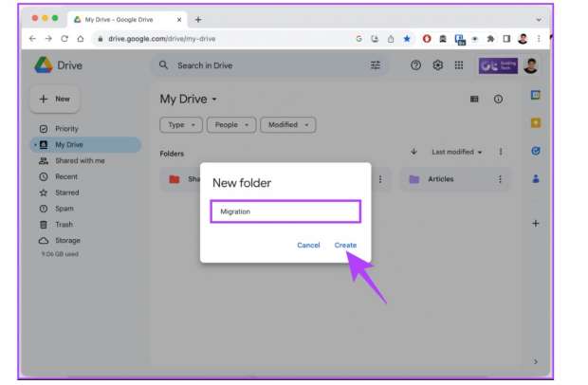Click Create to make the folder
The height and width of the screenshot is (385, 588).
(345, 245)
